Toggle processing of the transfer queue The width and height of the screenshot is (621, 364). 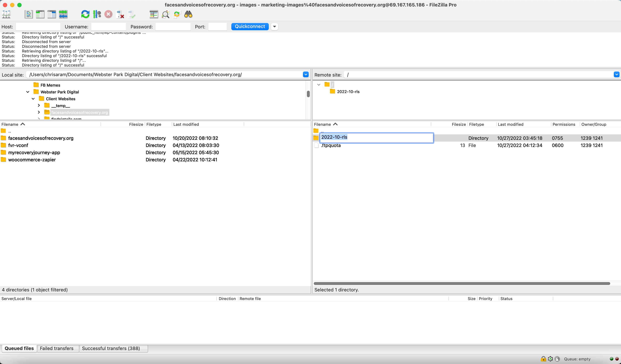pos(97,14)
